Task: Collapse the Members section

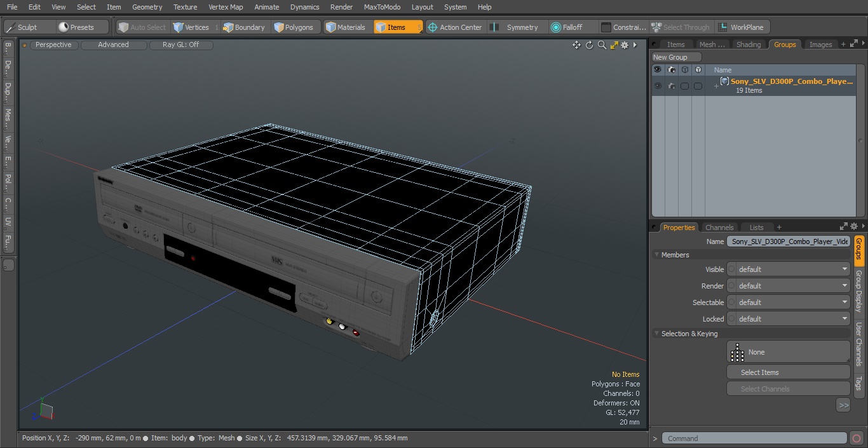Action: point(656,255)
